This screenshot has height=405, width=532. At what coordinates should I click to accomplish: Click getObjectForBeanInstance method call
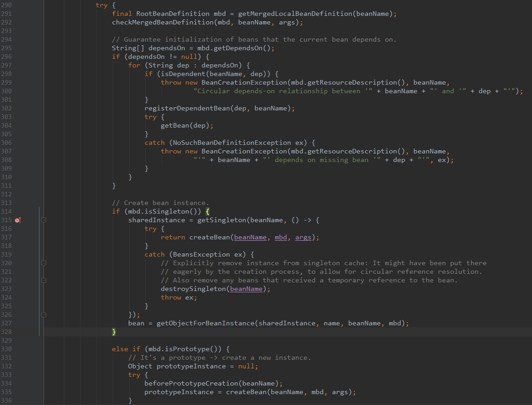tap(206, 323)
